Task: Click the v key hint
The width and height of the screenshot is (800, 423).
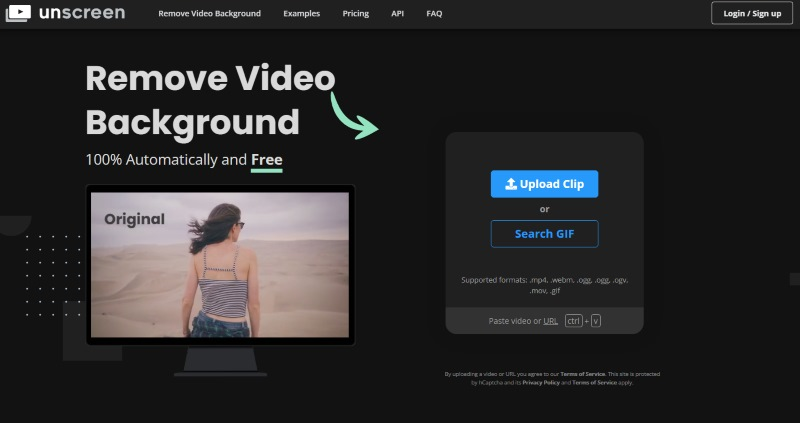Action: (x=595, y=321)
